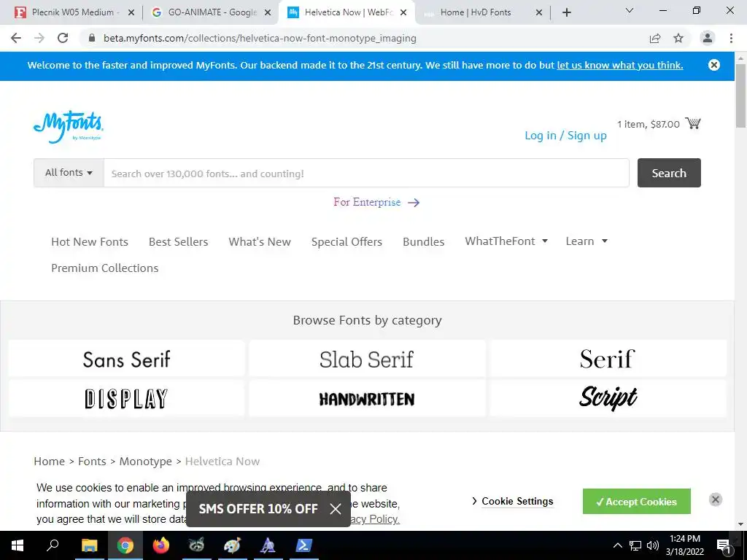Close the Plecnik W05 Medium tab
This screenshot has height=560, width=747.
(x=131, y=12)
